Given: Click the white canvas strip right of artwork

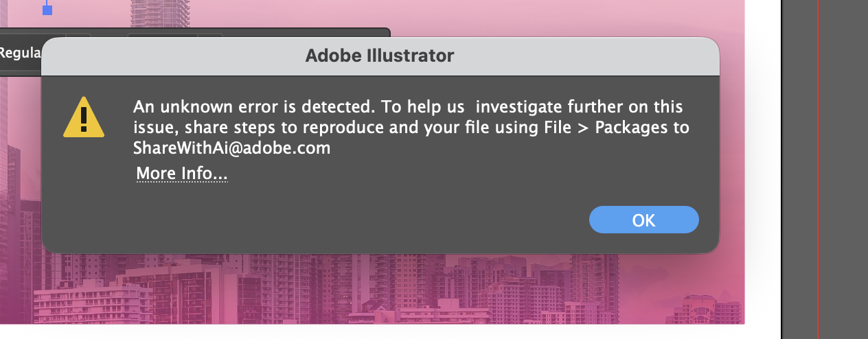Looking at the screenshot, I should tap(762, 172).
